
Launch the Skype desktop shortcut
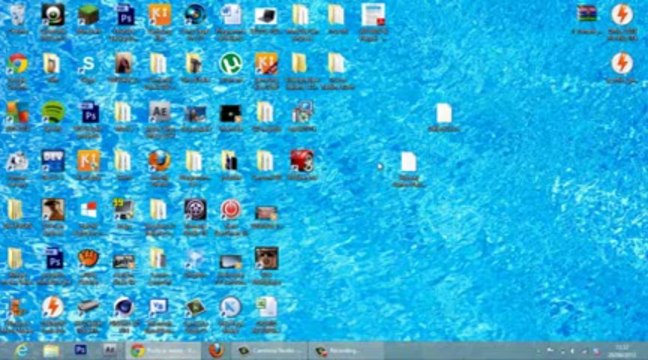[88, 64]
